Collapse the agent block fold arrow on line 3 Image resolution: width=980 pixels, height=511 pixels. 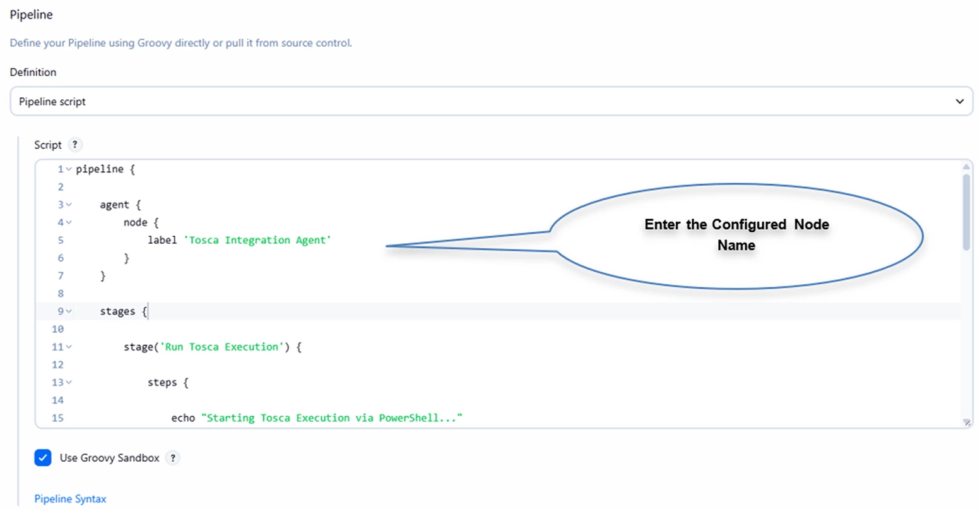click(x=69, y=205)
